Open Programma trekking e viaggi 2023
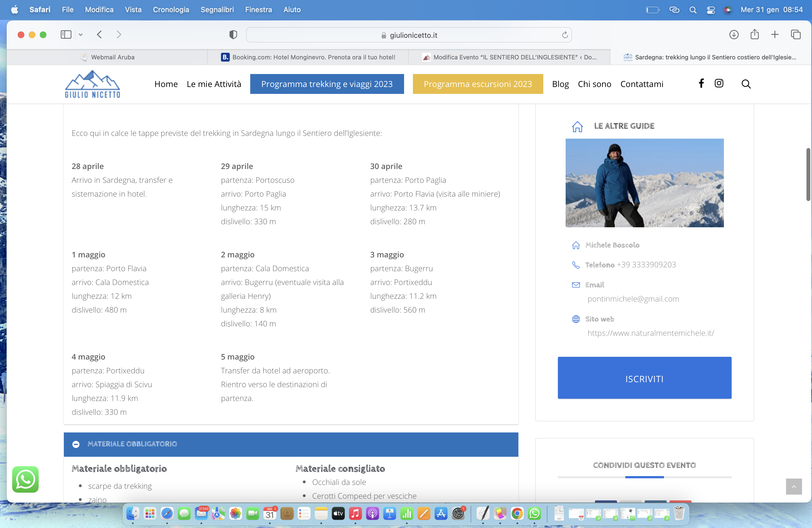Viewport: 812px width, 528px height. click(x=327, y=84)
